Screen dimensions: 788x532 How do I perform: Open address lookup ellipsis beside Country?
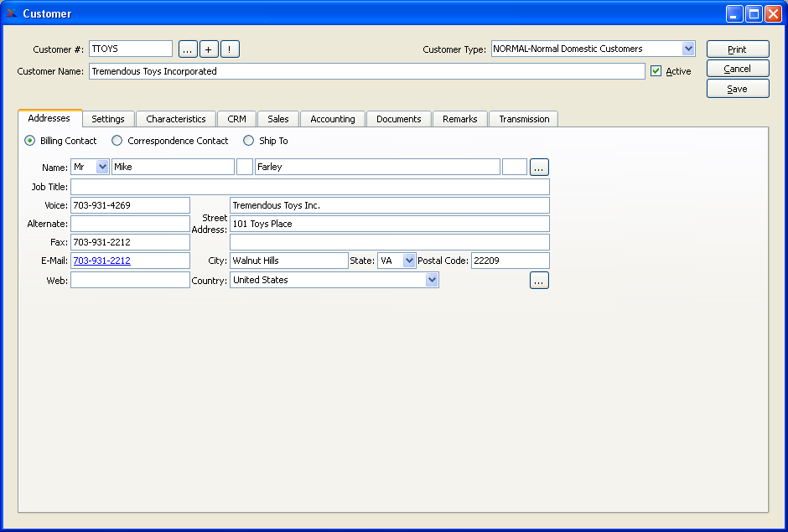tap(539, 281)
